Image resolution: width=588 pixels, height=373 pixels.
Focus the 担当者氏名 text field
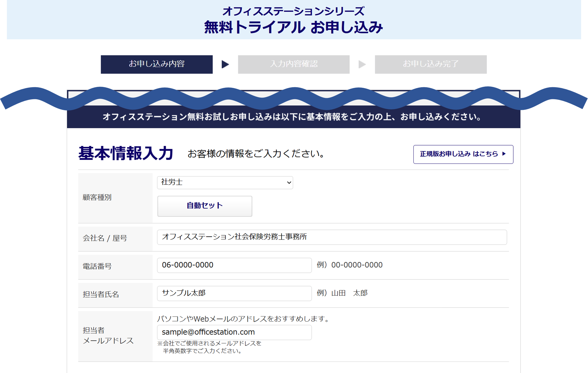tap(234, 293)
